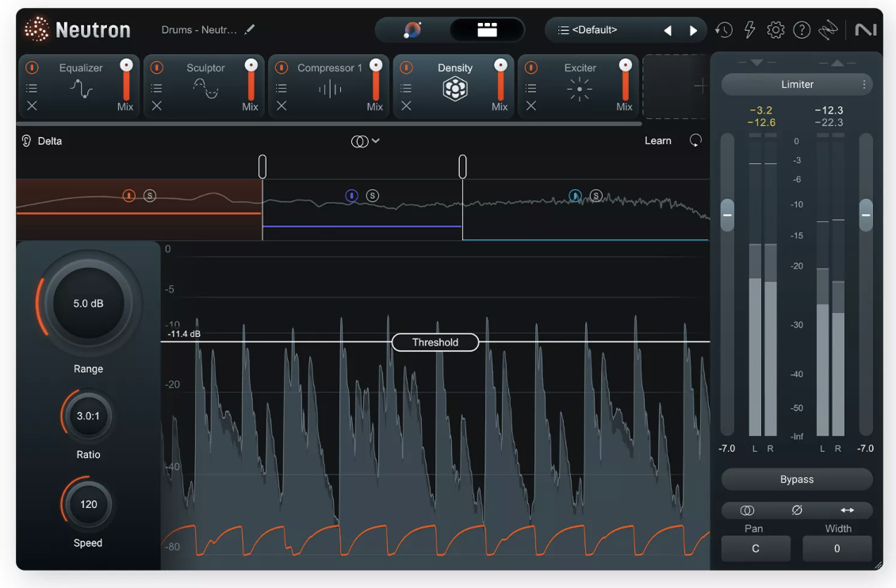Open Compressor 1 preset list icon
The image size is (896, 588).
[281, 88]
